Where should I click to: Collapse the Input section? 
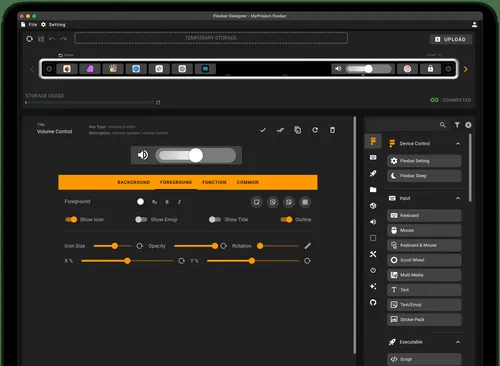click(x=458, y=198)
